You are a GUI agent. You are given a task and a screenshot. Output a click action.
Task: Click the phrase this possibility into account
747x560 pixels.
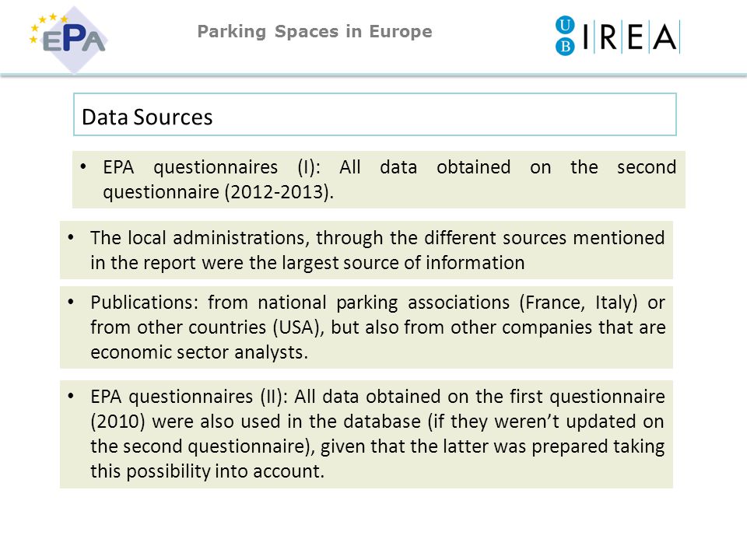(x=207, y=471)
